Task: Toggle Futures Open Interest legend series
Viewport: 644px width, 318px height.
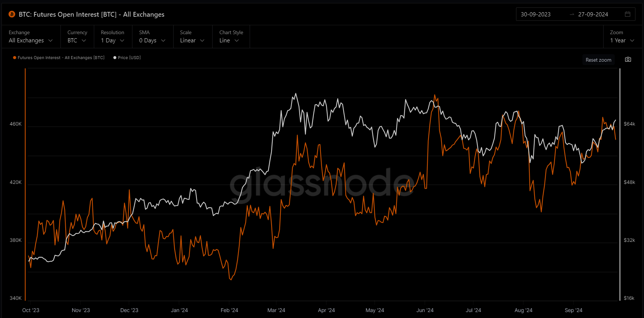Action: pos(59,58)
